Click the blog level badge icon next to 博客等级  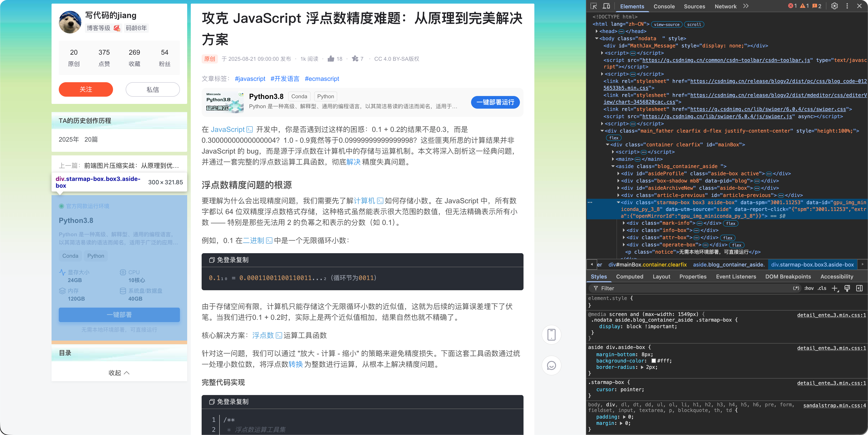[x=117, y=28]
